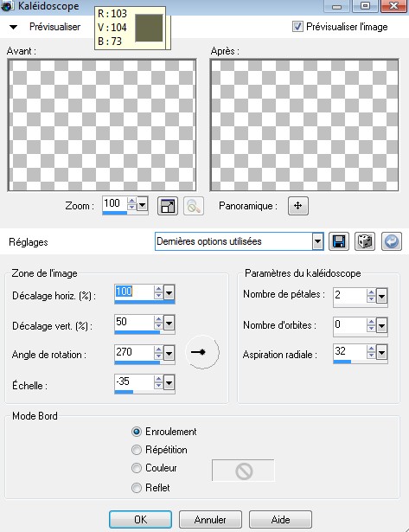Screen dimensions: 409x532
Task: Confirm with the OK button
Action: (140, 519)
